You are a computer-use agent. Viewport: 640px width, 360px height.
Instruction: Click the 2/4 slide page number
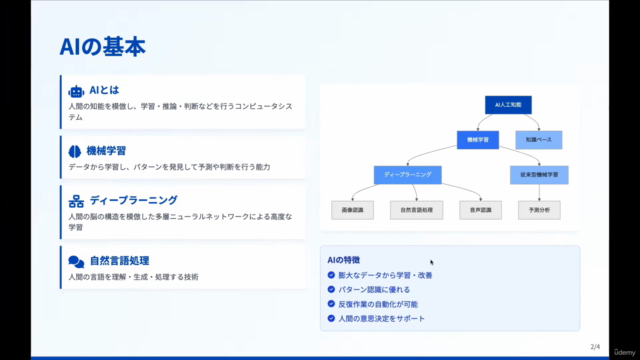pyautogui.click(x=595, y=347)
